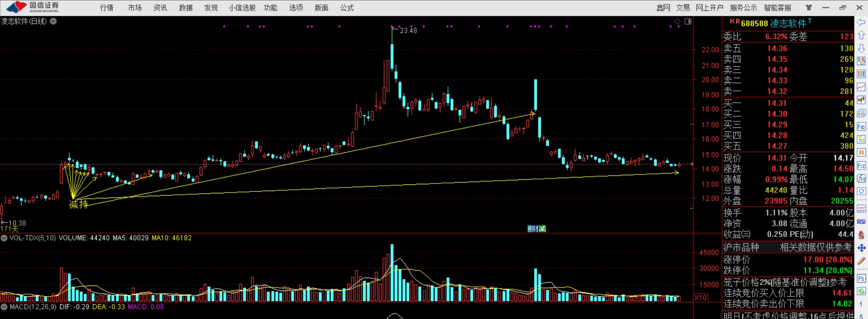868x319 pixels.
Task: Click the diamond icon above the chart
Action: click(x=677, y=21)
